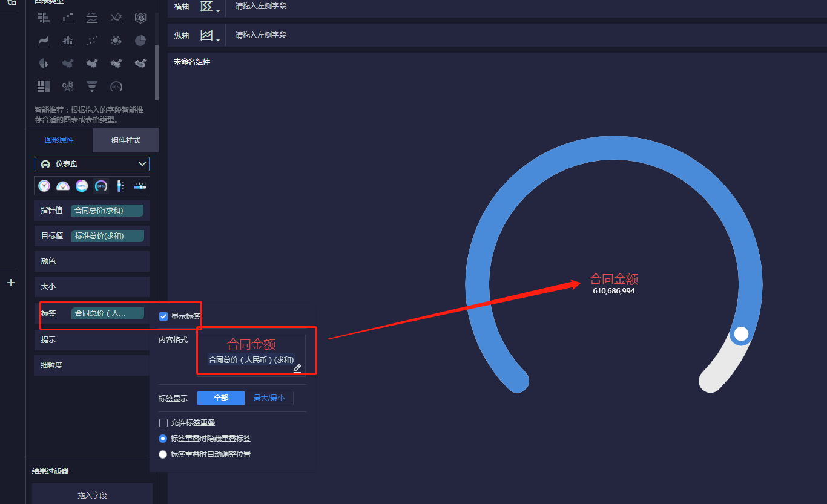Viewport: 827px width, 504px height.
Task: Click the white knob on the gauge arc
Action: [x=741, y=334]
